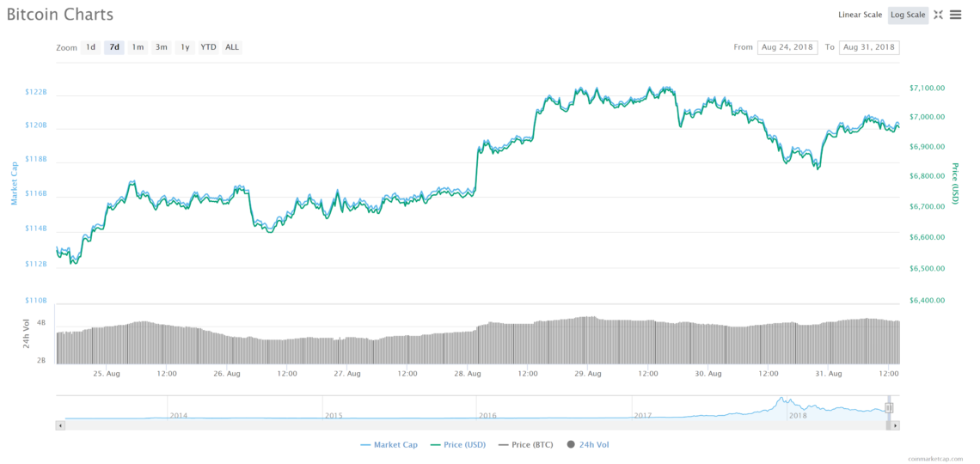The height and width of the screenshot is (464, 980).
Task: Toggle Market Cap series in legend
Action: (x=390, y=444)
